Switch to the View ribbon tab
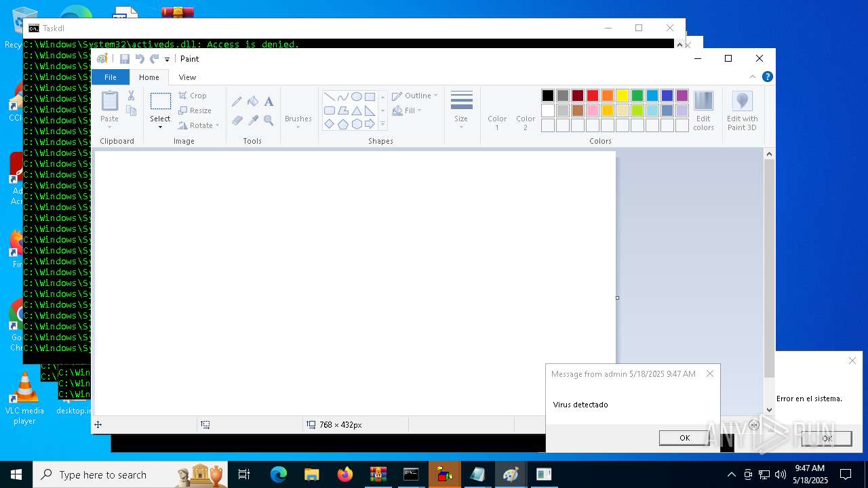 pos(187,77)
